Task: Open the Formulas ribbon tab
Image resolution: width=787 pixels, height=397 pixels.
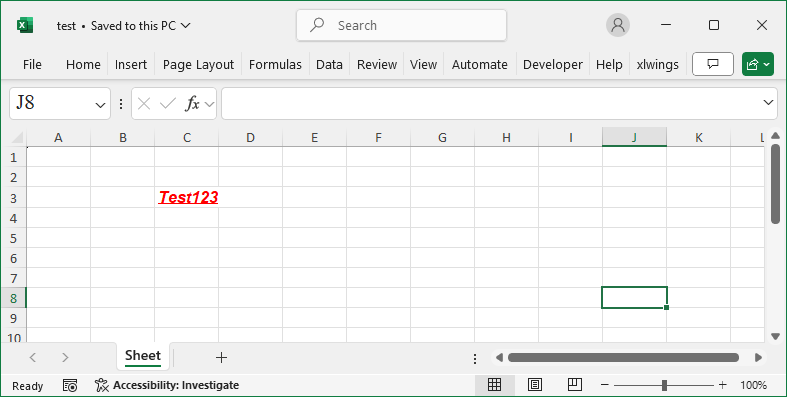Action: (275, 65)
